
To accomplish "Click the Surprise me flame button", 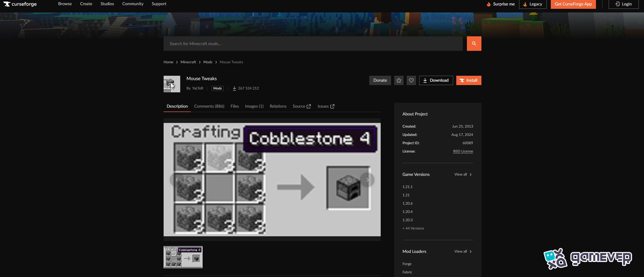I will pos(500,4).
